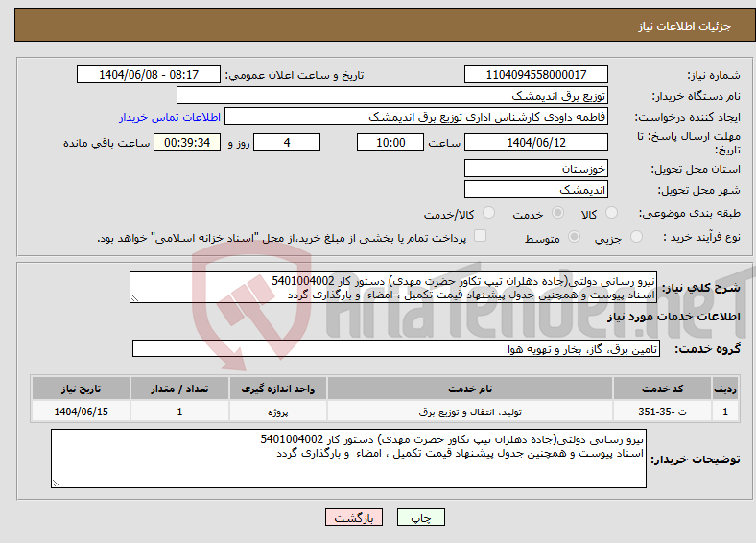Click the توضیحات خریدار textarea
The width and height of the screenshot is (756, 543).
[348, 459]
